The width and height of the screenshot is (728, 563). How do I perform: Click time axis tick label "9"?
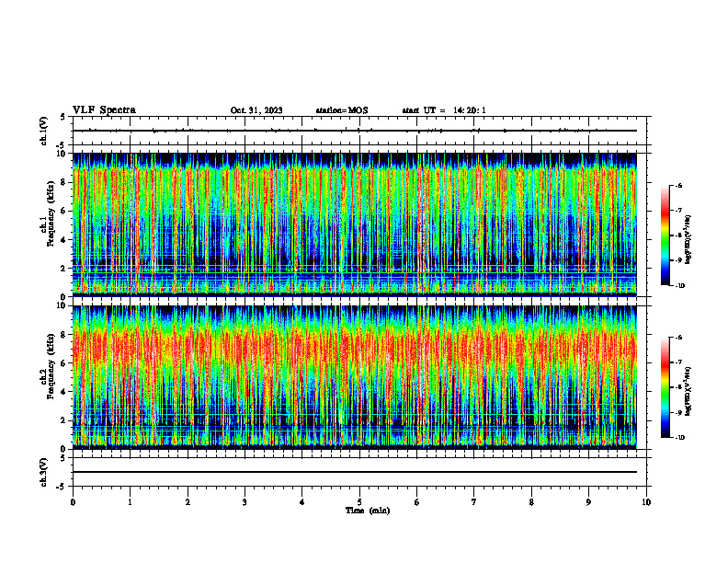[588, 502]
